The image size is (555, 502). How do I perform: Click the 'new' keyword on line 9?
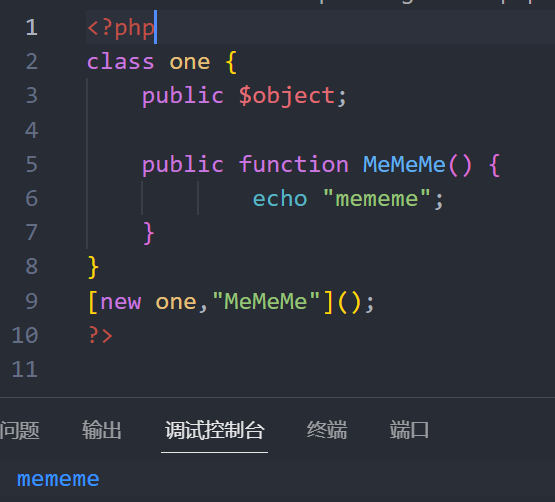pyautogui.click(x=121, y=302)
